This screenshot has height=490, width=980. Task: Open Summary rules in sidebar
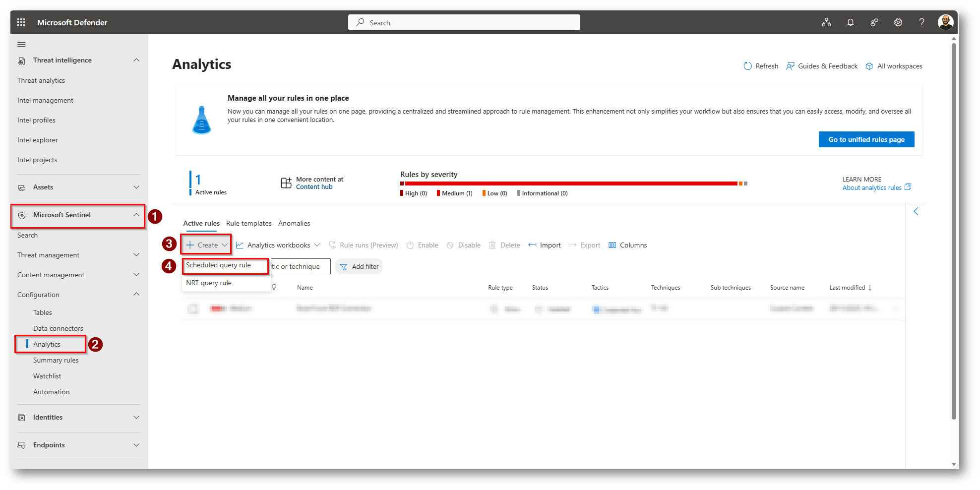[x=56, y=360]
